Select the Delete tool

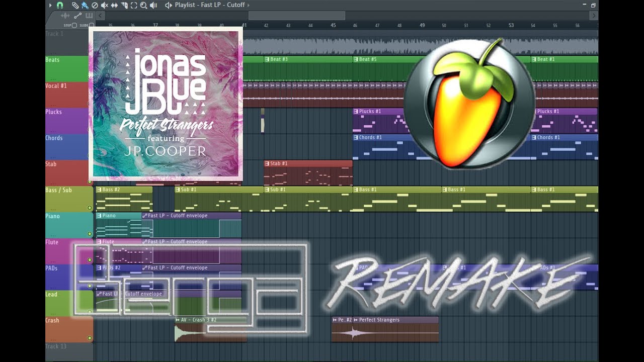click(95, 5)
